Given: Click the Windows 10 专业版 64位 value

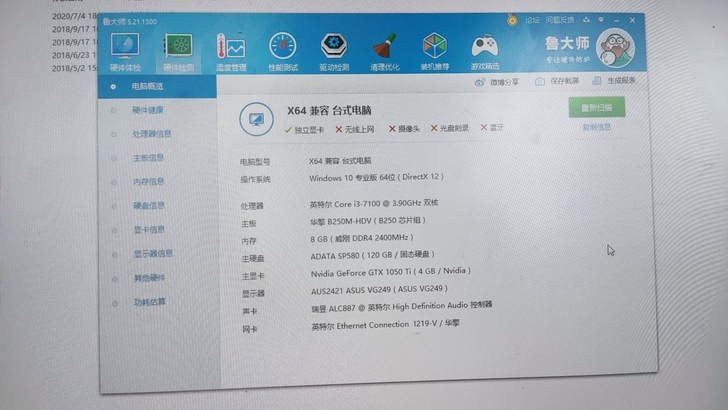Looking at the screenshot, I should (x=377, y=177).
